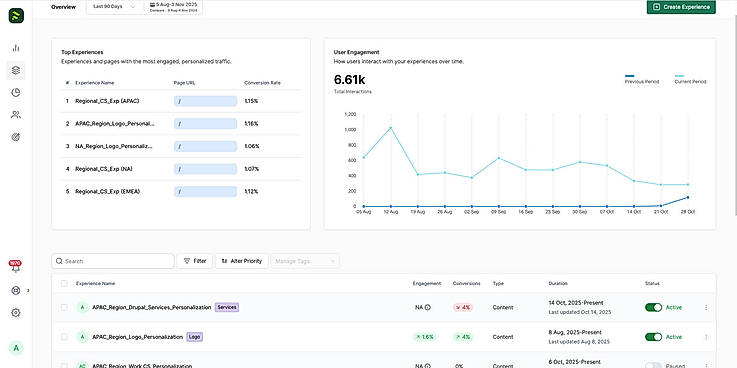
Task: Open NA_Region_Logo_Personaliz... top experience
Action: (114, 146)
